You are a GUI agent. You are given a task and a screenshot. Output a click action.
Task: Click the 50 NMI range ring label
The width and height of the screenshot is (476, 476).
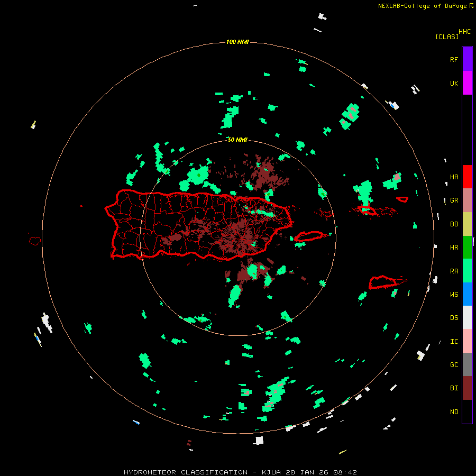pos(237,140)
